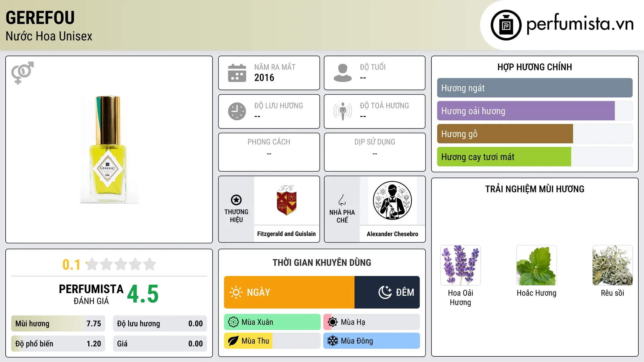Select the Mùa Xuân season bar

272,322
